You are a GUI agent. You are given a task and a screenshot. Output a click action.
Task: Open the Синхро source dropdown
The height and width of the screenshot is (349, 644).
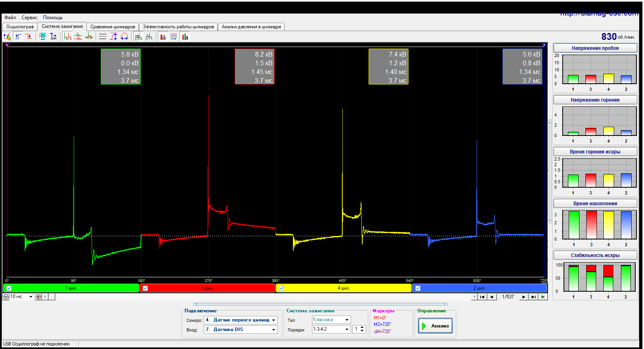(x=274, y=320)
